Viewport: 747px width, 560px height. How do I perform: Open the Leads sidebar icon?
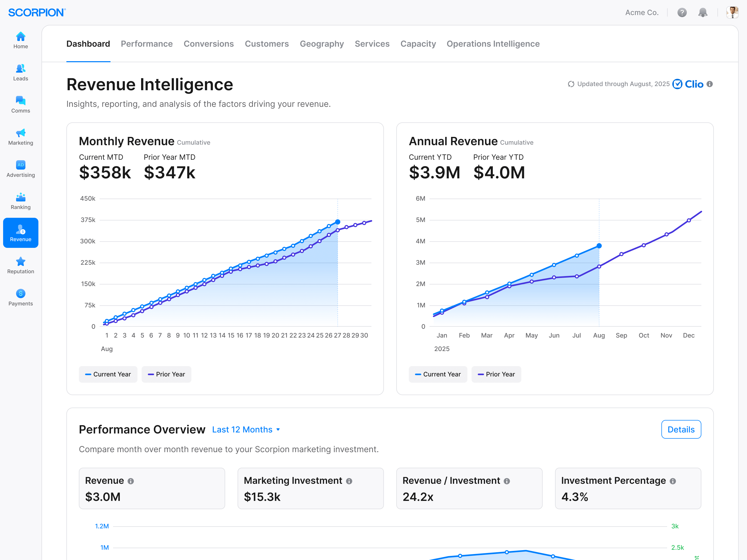pyautogui.click(x=20, y=69)
